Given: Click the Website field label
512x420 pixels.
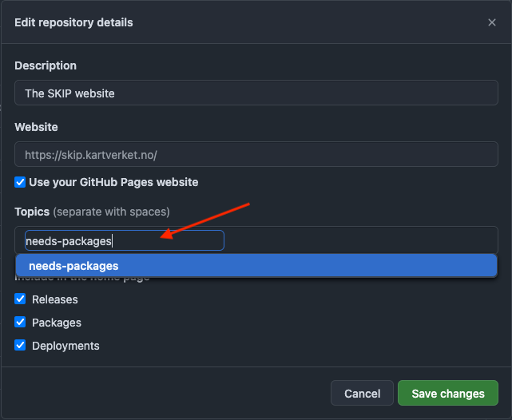Looking at the screenshot, I should pos(36,127).
